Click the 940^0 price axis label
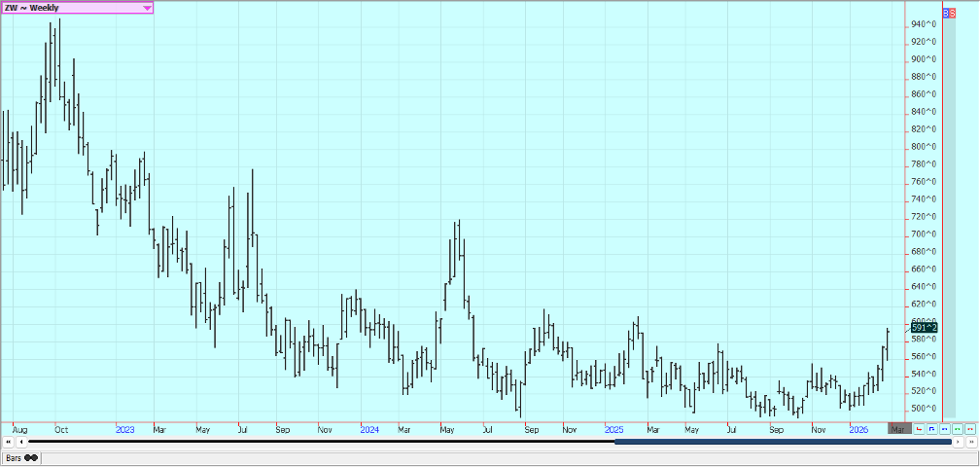This screenshot has height=467, width=980. (x=924, y=24)
